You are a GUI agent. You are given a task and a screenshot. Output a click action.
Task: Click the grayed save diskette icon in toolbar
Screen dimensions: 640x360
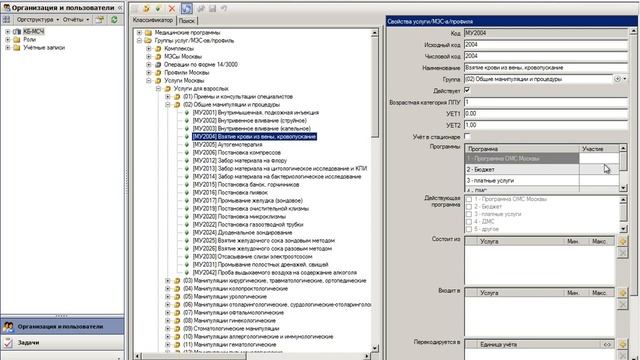click(x=212, y=8)
